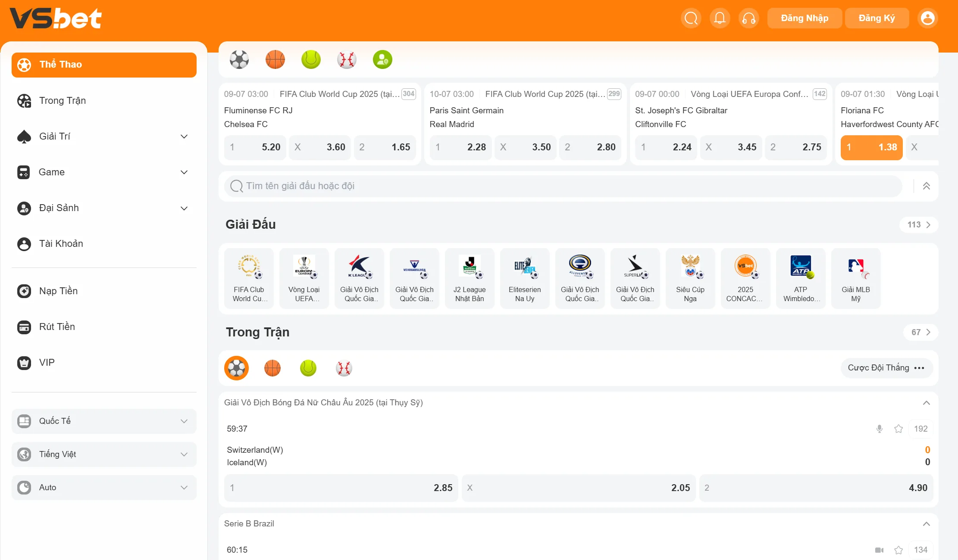Screen dimensions: 958x560
Task: Select Thể Thao in sidebar
Action: [x=104, y=65]
